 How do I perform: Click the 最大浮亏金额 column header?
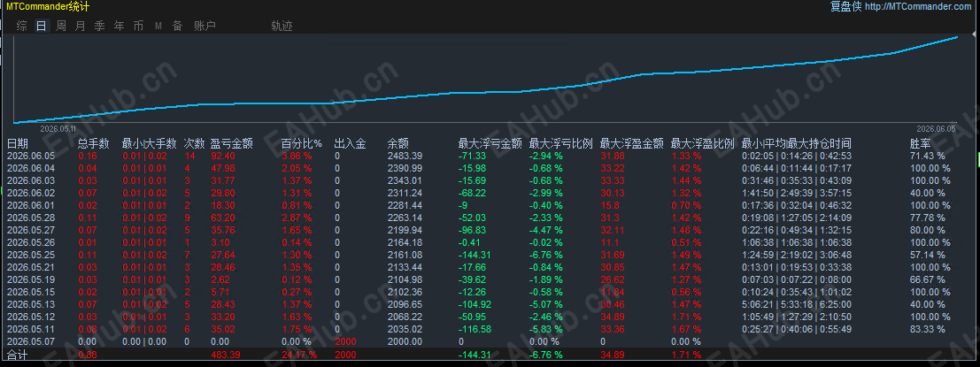coord(490,144)
